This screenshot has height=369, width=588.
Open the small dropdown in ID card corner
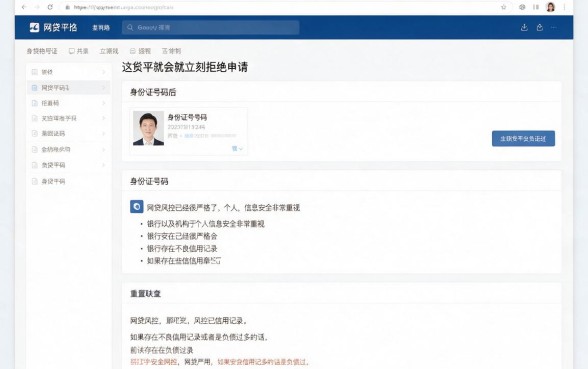237,149
